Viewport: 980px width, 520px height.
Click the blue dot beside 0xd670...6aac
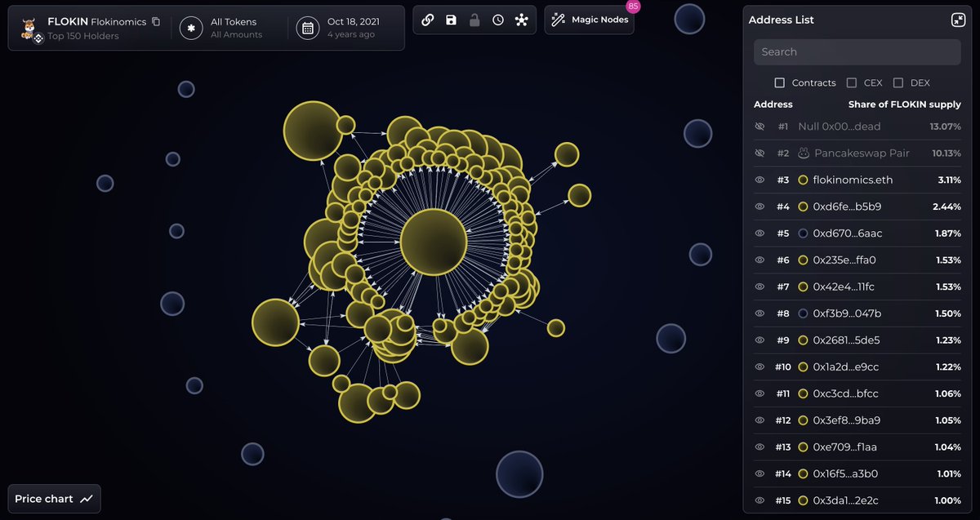tap(803, 233)
